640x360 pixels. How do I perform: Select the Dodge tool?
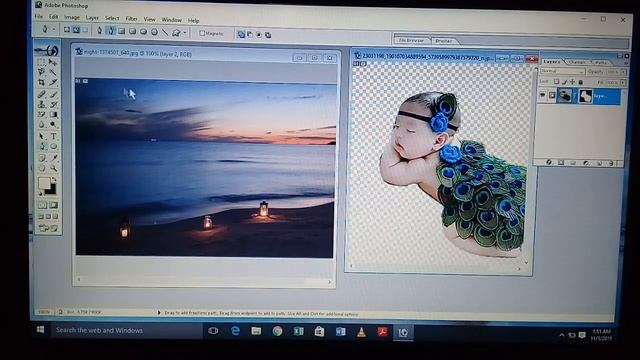53,124
